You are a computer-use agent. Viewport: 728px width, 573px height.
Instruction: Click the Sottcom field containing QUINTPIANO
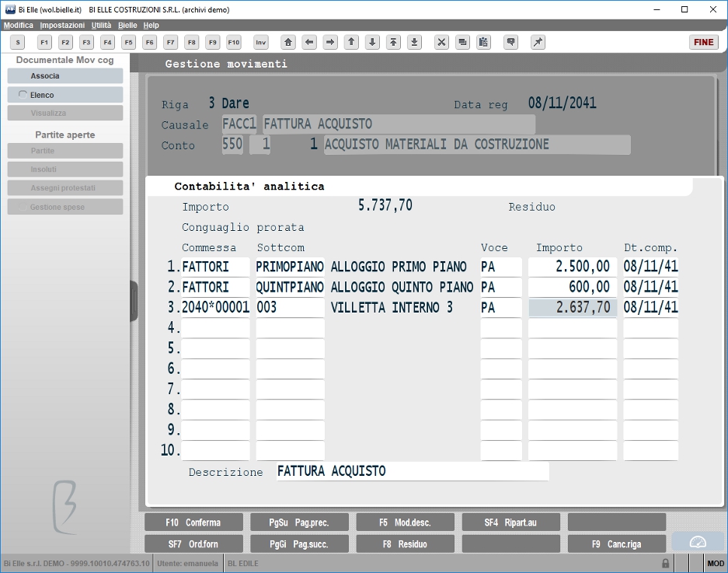[290, 287]
